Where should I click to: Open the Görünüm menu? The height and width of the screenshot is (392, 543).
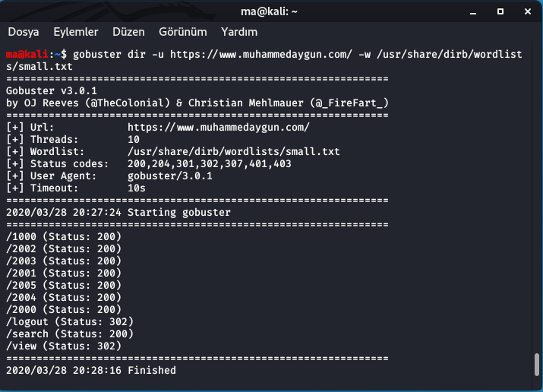[x=183, y=32]
